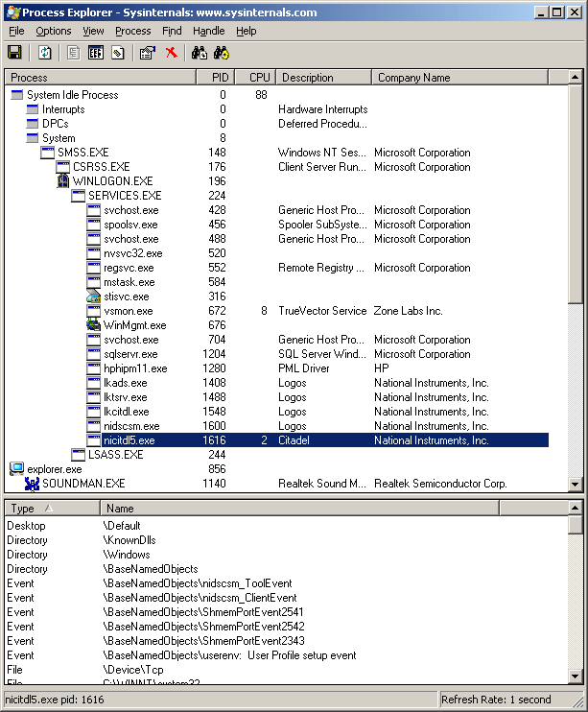Select the \KnownDlls directory handle
The image size is (588, 712).
click(x=129, y=540)
